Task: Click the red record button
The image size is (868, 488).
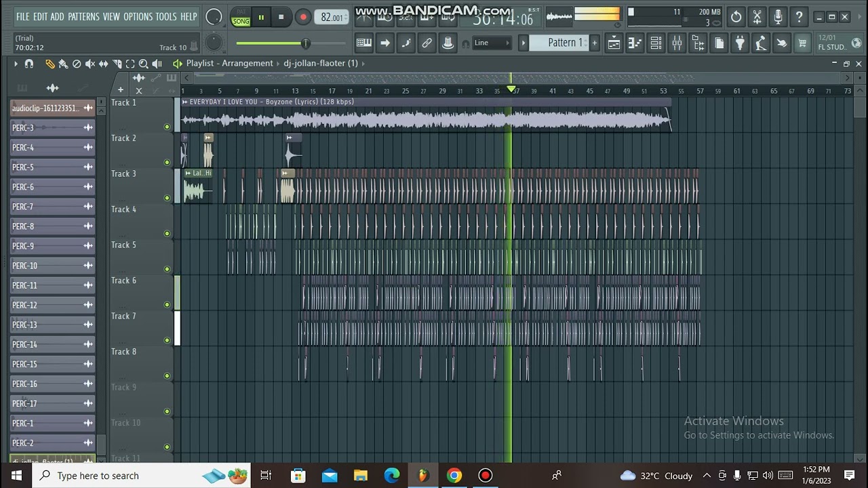Action: click(303, 18)
